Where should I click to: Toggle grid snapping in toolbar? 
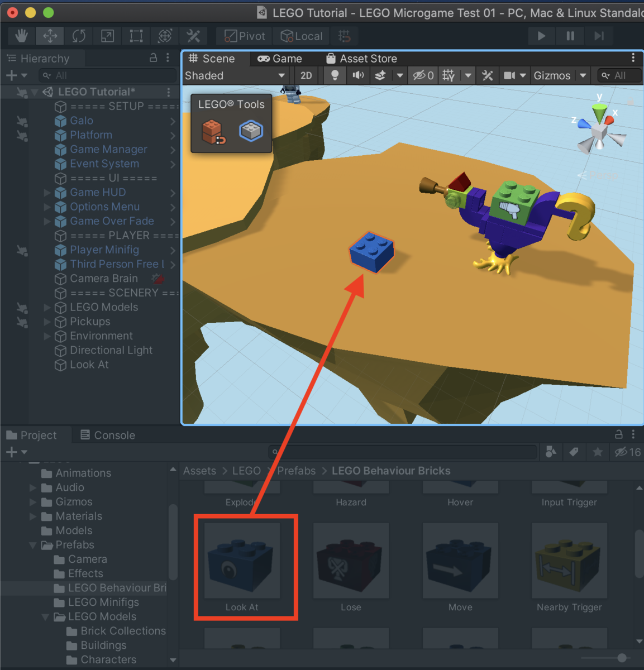coord(345,36)
